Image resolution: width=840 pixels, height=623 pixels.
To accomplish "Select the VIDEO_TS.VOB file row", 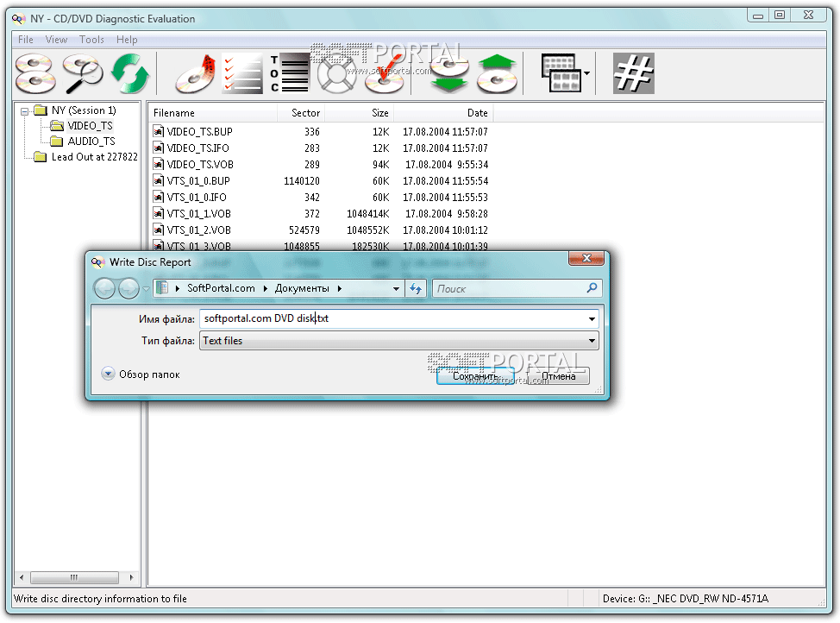I will 320,165.
